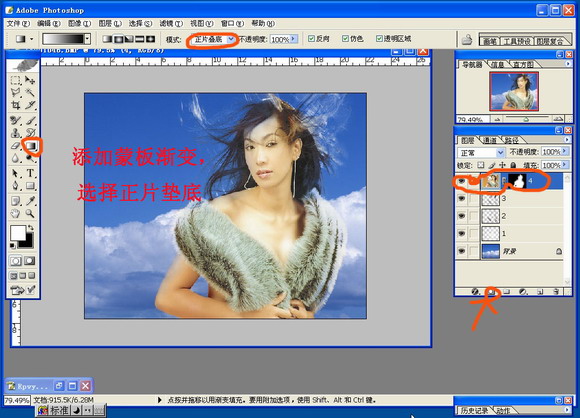Select the Notes tool
Image resolution: width=580 pixels, height=418 pixels.
16,201
